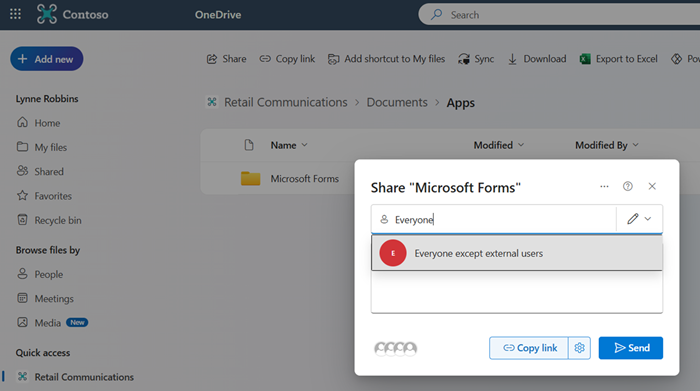Browse files by Meetings

coord(45,298)
